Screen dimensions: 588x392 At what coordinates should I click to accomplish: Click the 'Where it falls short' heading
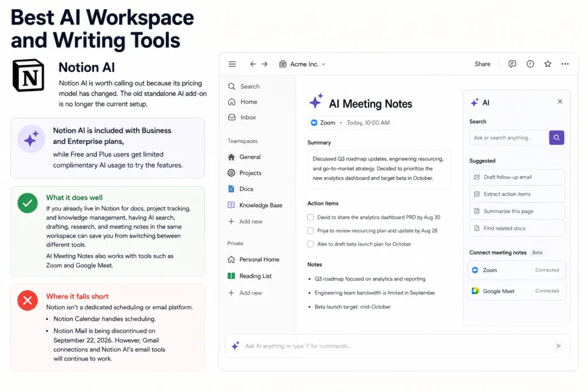pyautogui.click(x=78, y=296)
